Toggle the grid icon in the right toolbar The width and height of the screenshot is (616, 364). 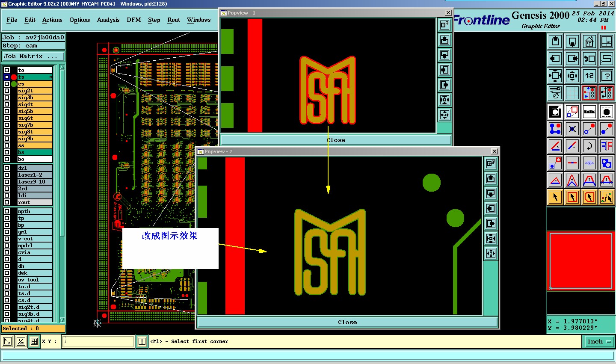(572, 92)
